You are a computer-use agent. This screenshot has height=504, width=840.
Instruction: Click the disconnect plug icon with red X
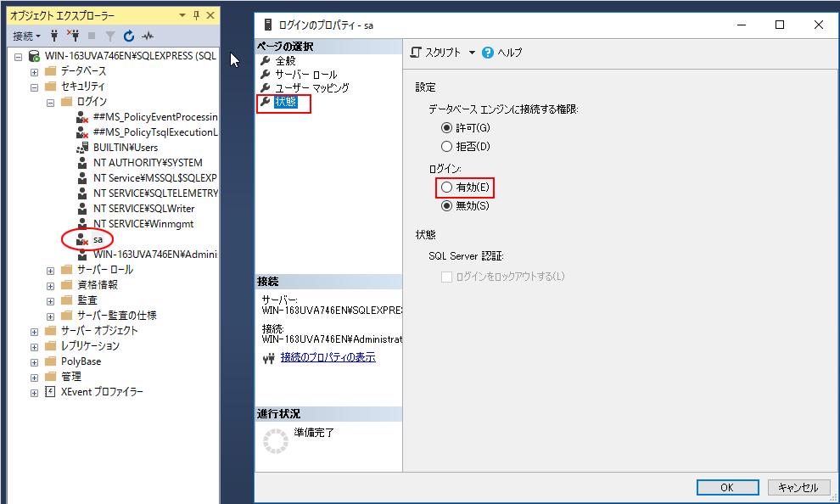(72, 36)
